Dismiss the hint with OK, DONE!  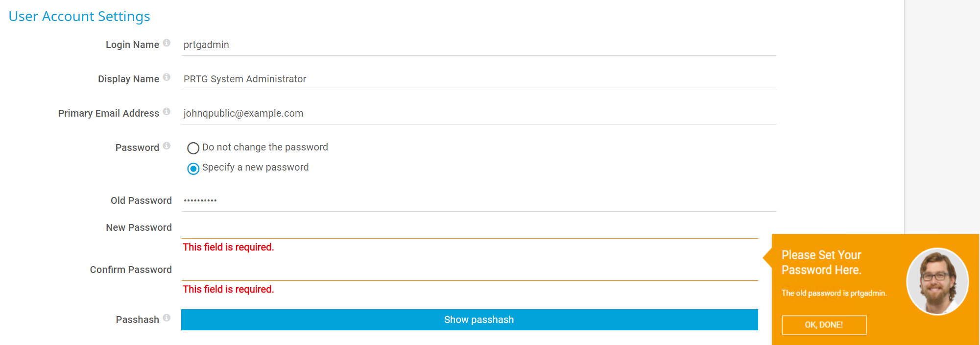pos(824,325)
